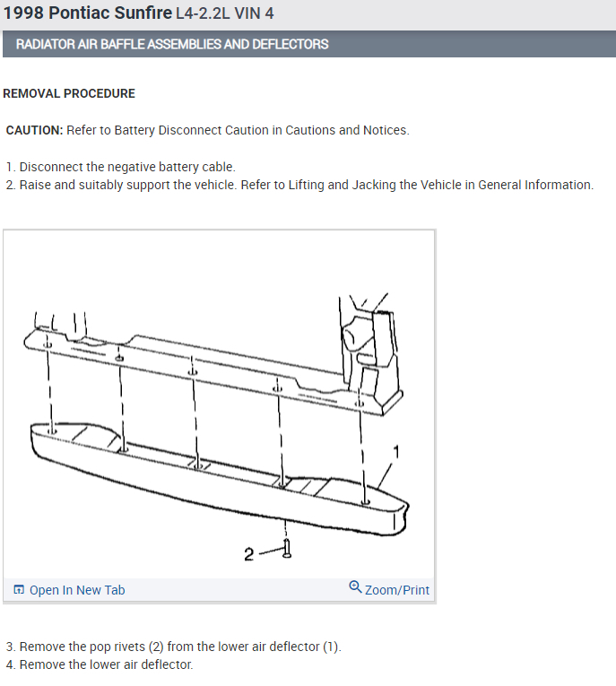The image size is (616, 686).
Task: Click the 'L4-2.2L VIN 4' engine text
Action: [x=225, y=13]
